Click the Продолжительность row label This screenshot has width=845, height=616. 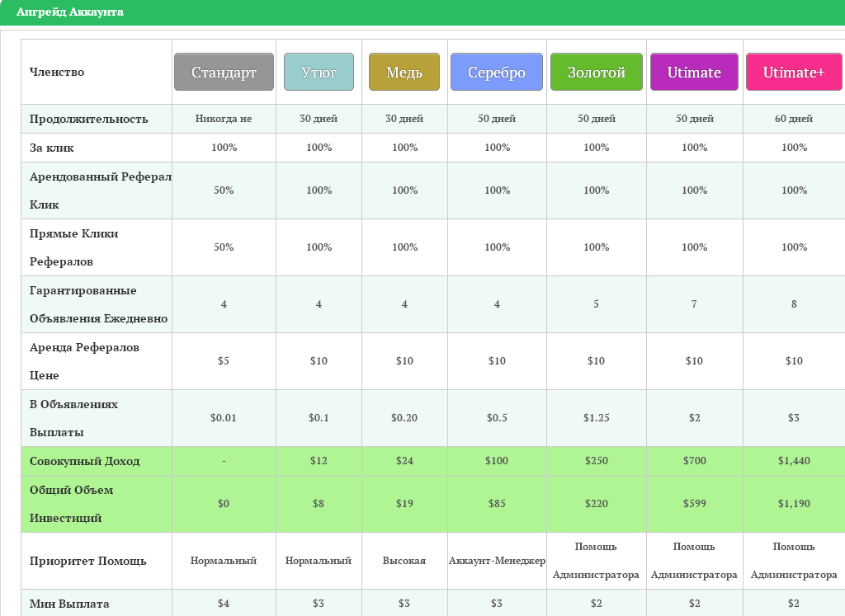tap(89, 119)
